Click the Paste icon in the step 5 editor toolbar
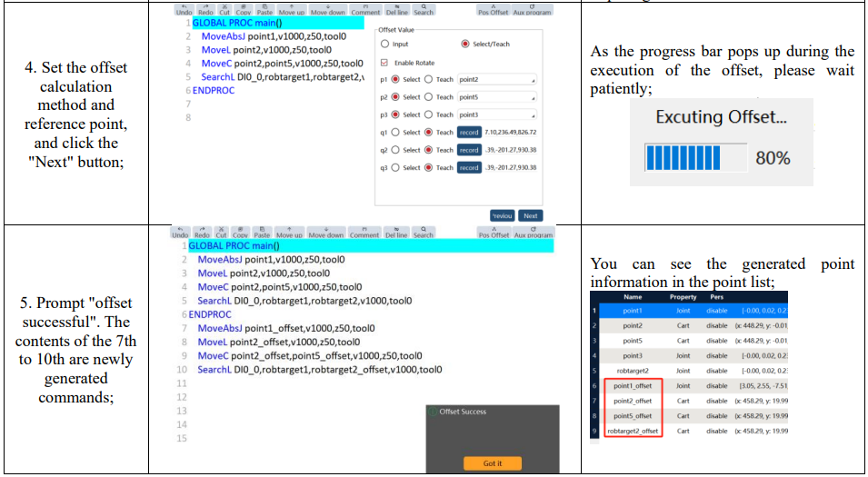This screenshot has height=477, width=868. tap(262, 233)
